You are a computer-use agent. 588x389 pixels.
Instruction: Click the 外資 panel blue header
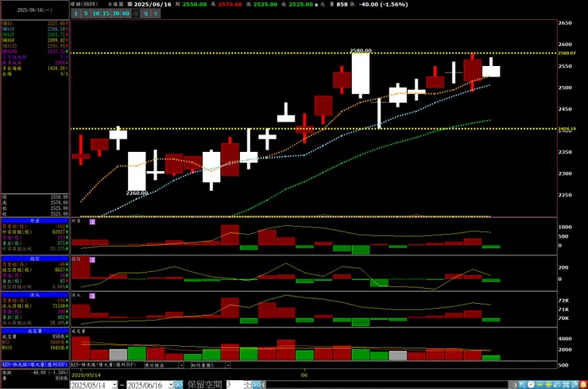[x=35, y=221]
